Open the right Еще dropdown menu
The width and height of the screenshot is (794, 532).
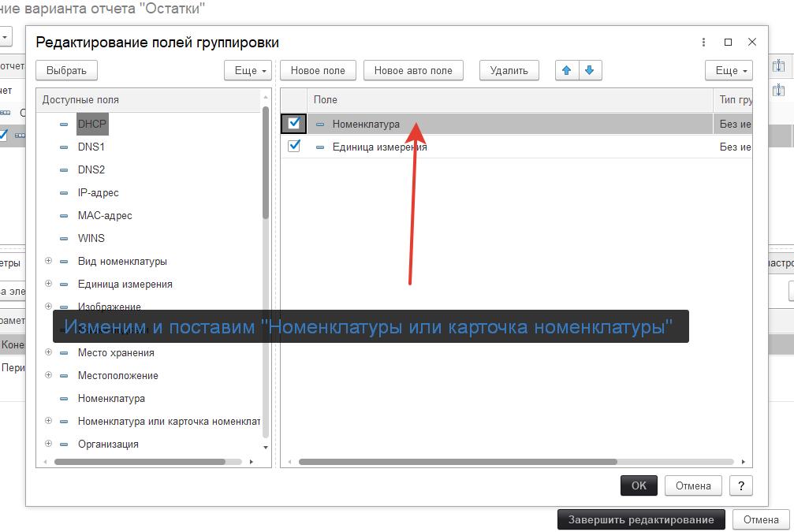point(729,70)
